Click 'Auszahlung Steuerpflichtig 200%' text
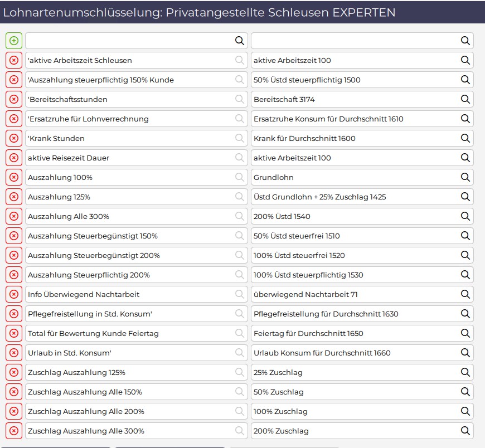The width and height of the screenshot is (485, 448). pos(89,275)
